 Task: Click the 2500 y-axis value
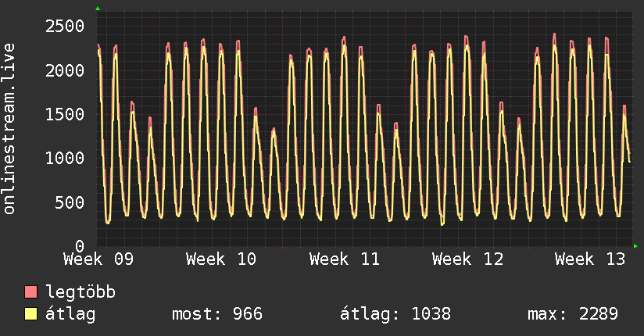point(65,27)
